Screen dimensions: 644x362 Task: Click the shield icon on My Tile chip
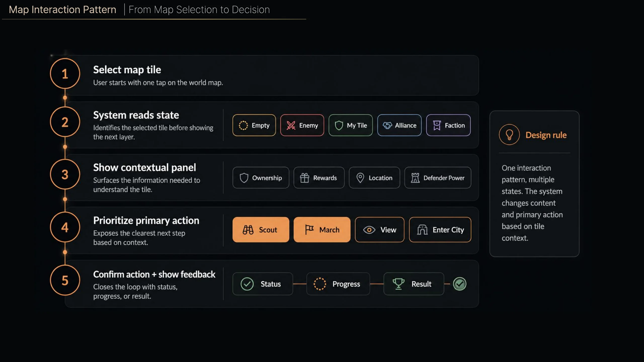(x=339, y=125)
